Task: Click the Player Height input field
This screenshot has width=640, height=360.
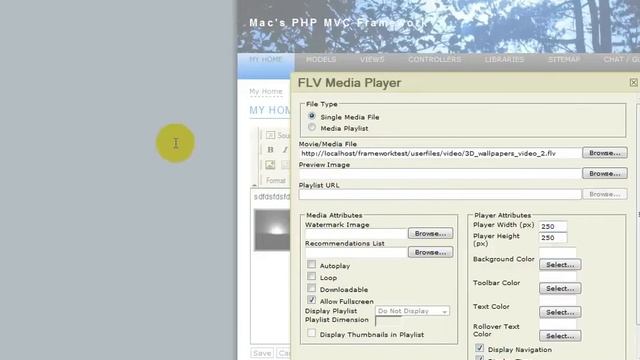Action: pos(553,238)
